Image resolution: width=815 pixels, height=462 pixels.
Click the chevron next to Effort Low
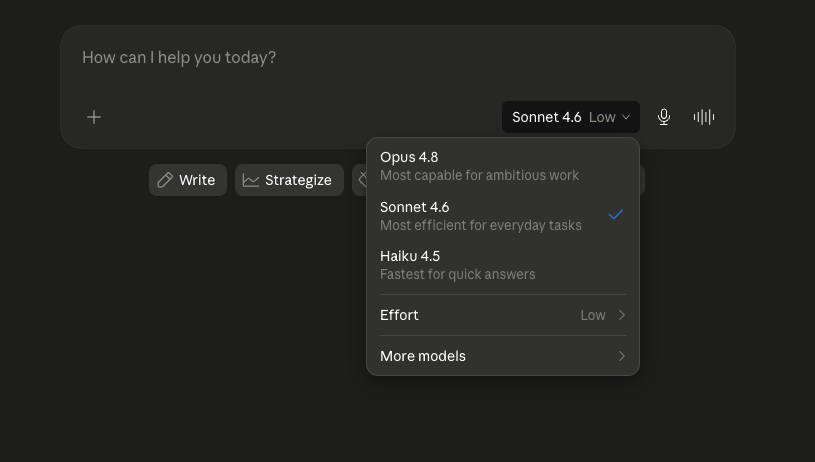[x=622, y=315]
